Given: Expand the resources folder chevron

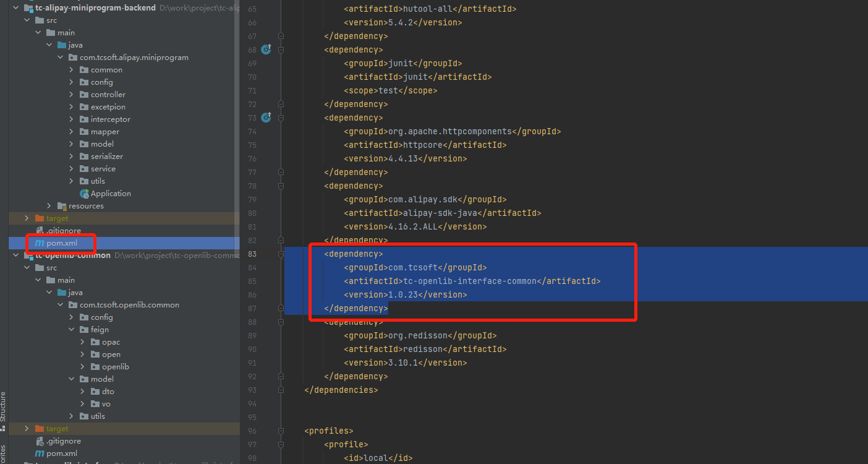Looking at the screenshot, I should (49, 206).
